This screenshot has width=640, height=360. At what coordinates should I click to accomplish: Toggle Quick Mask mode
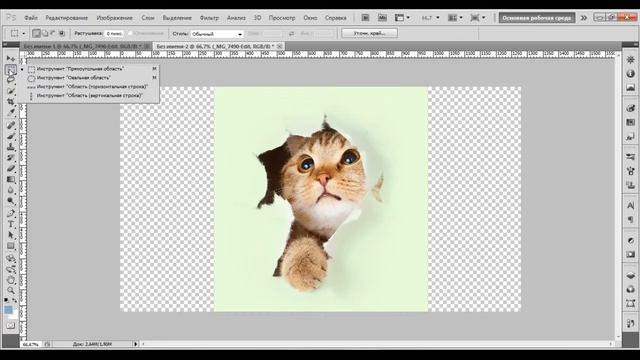pyautogui.click(x=11, y=325)
